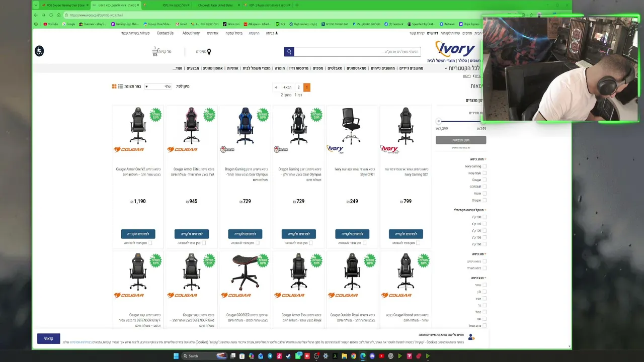Go back with browser back arrow
Screen dimensions: 644x362
(x=36, y=15)
